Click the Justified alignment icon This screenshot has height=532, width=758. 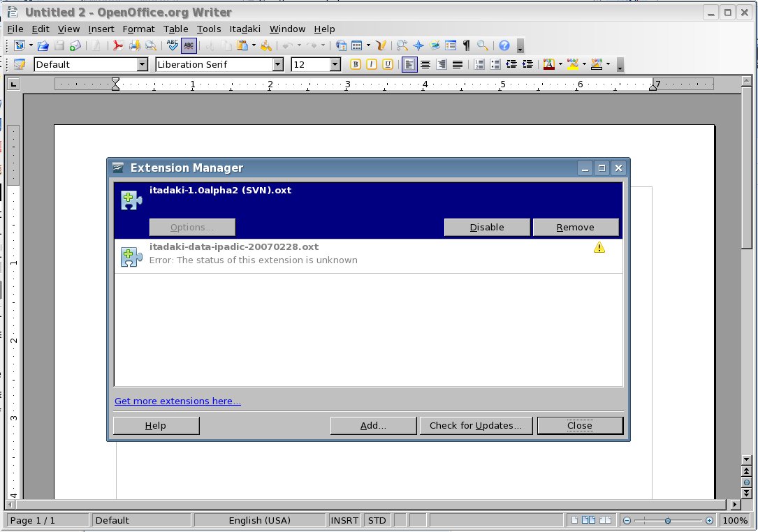pos(458,65)
